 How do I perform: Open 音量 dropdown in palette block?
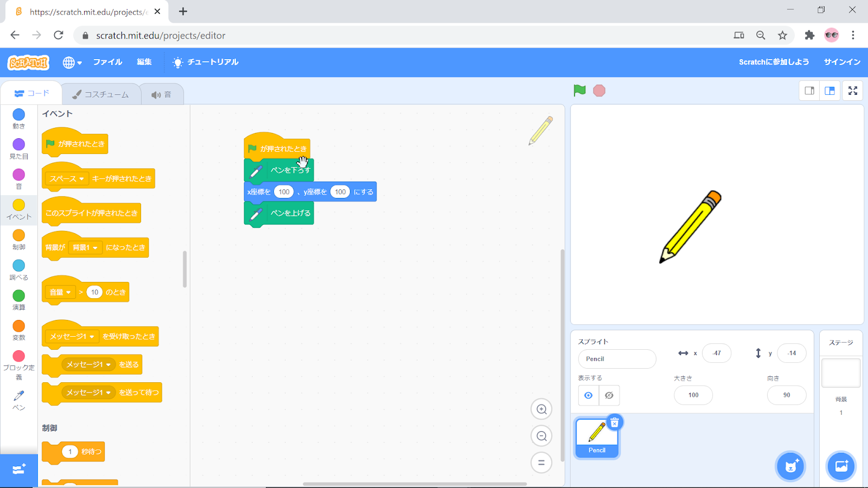(x=60, y=292)
